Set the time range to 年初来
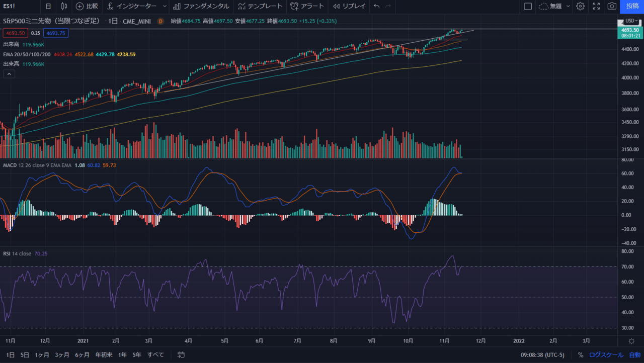644x363 pixels. [x=104, y=354]
